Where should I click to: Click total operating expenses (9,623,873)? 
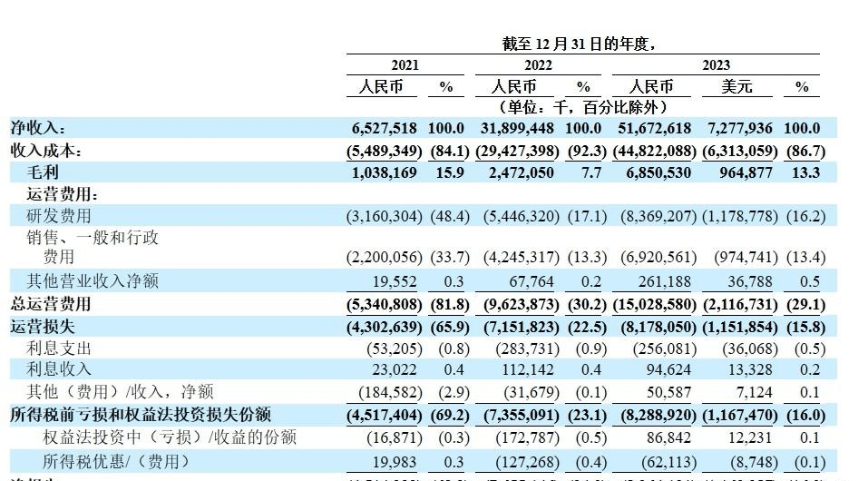[521, 304]
